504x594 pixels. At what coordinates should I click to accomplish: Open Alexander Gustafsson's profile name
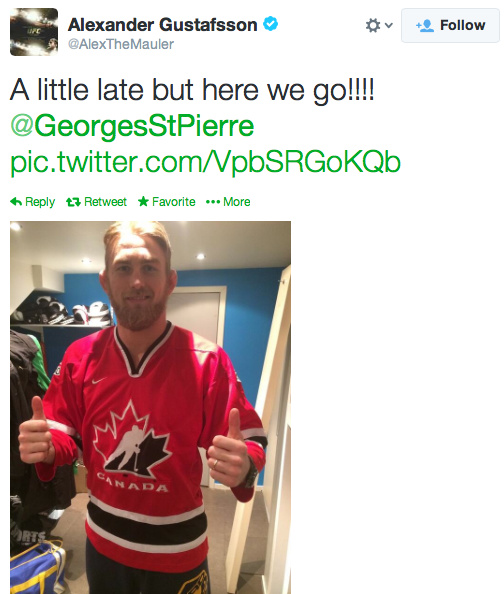(x=163, y=25)
